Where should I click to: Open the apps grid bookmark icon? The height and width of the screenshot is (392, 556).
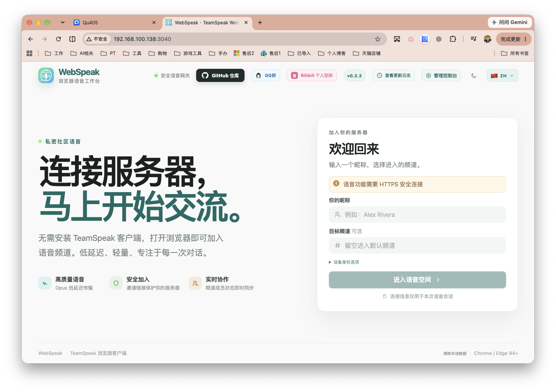click(x=29, y=53)
